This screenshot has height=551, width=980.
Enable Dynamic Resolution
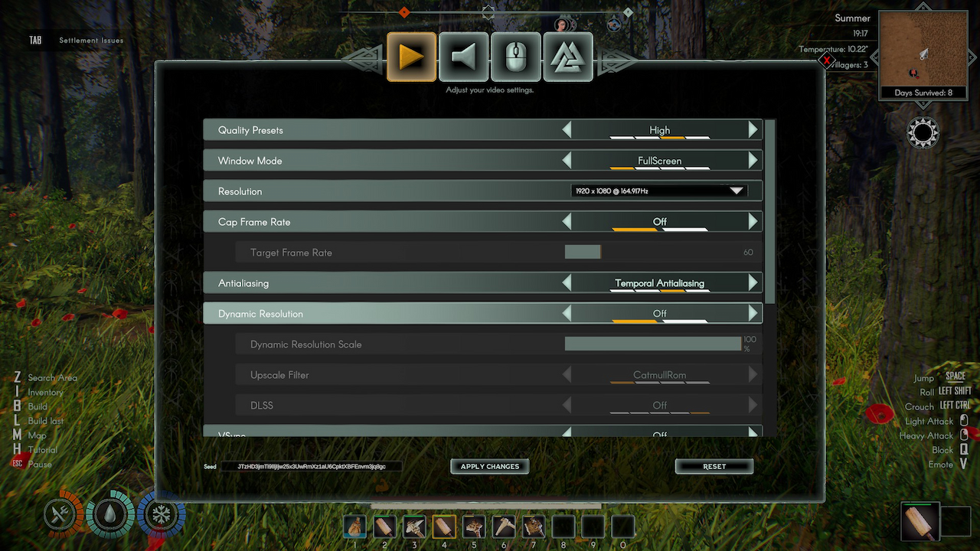tap(753, 313)
